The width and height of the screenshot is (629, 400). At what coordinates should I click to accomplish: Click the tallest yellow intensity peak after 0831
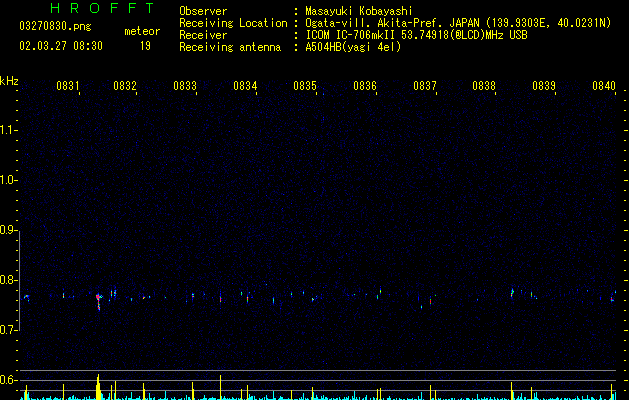(98, 387)
